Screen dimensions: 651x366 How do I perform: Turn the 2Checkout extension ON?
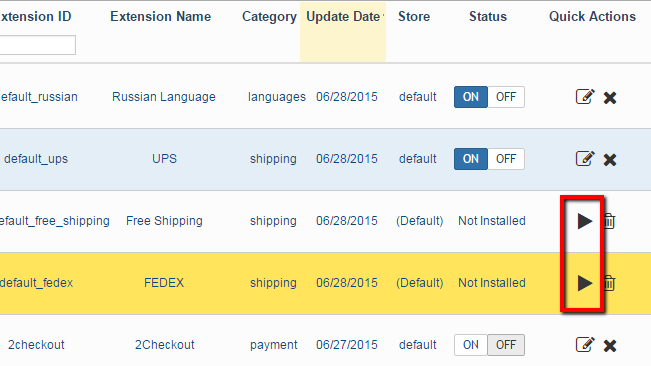pos(471,345)
